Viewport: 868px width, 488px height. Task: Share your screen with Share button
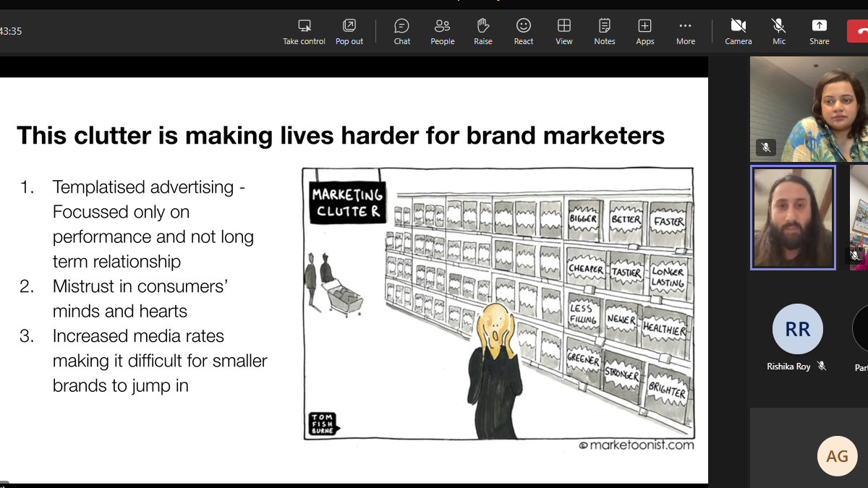tap(820, 32)
